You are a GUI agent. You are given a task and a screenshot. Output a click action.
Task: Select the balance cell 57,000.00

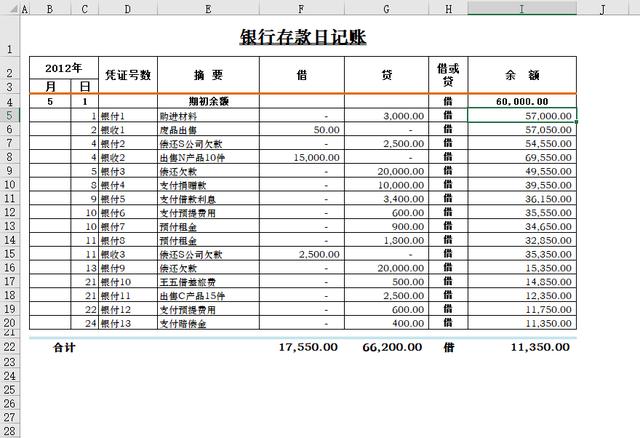522,116
